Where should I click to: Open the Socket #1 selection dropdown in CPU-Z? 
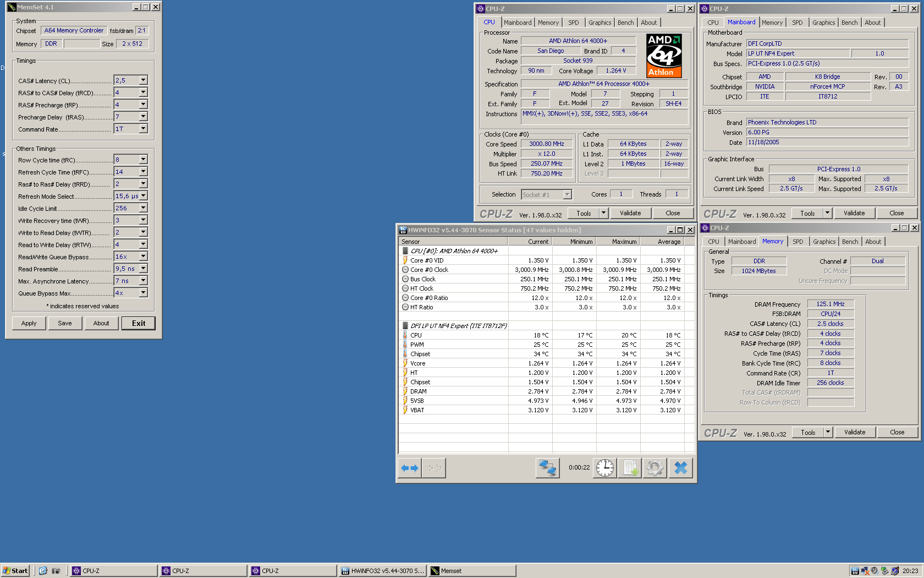[x=567, y=194]
